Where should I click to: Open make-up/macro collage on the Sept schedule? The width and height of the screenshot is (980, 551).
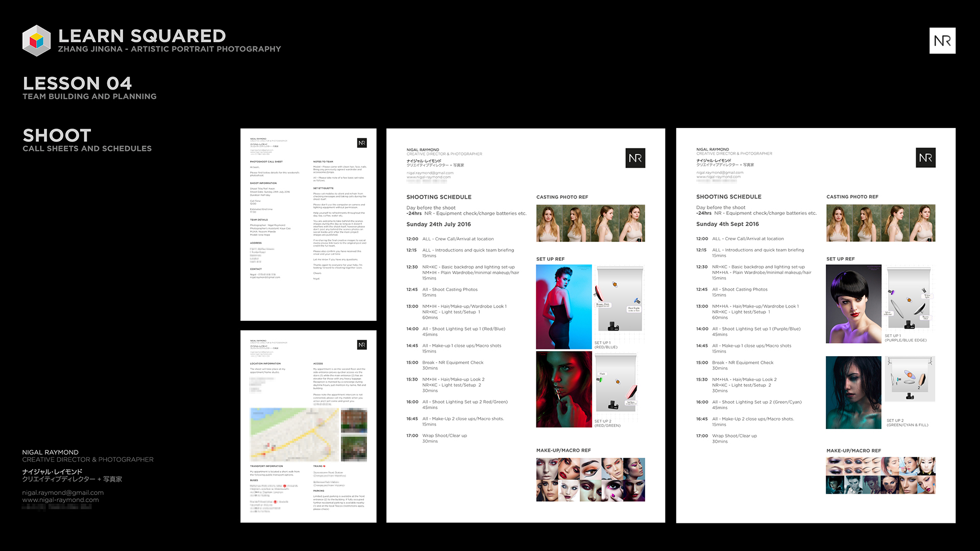pyautogui.click(x=881, y=475)
